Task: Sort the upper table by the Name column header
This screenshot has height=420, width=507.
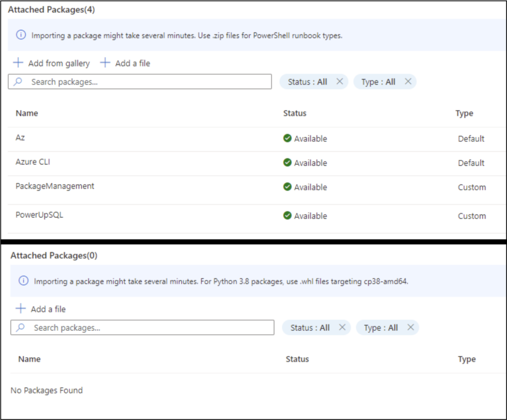Action: point(27,113)
